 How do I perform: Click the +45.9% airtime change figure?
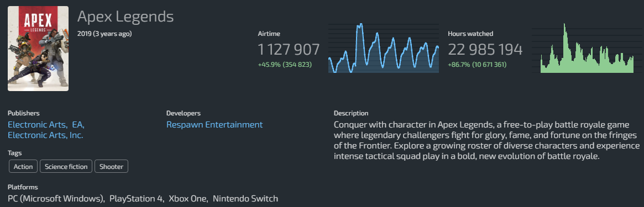click(x=269, y=65)
